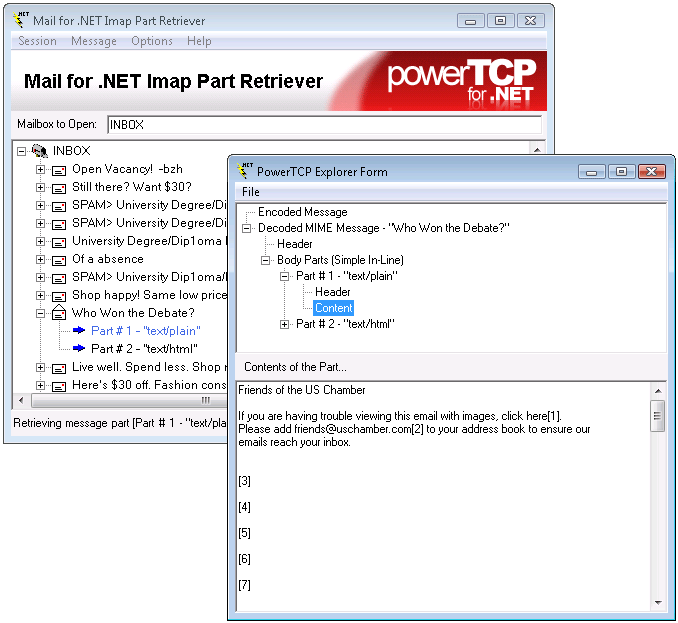Open the Session menu
This screenshot has width=678, height=623.
click(37, 41)
